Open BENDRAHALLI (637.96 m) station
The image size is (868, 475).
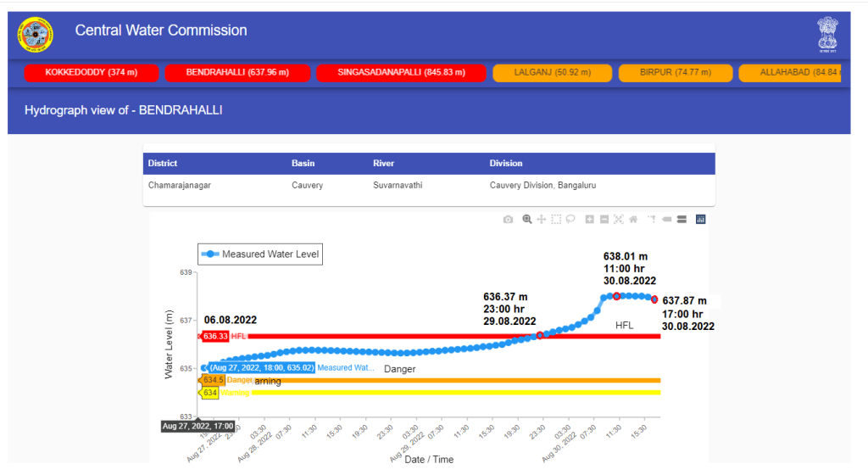[236, 73]
